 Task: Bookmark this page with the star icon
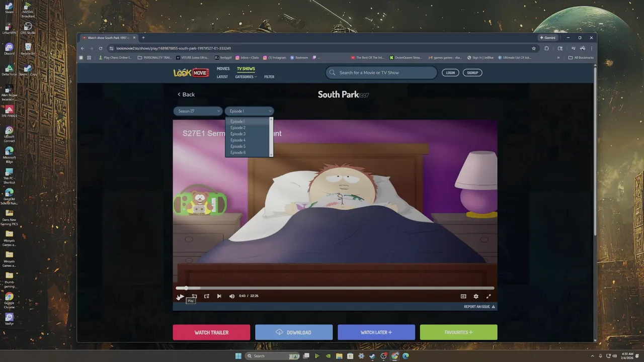(x=534, y=48)
